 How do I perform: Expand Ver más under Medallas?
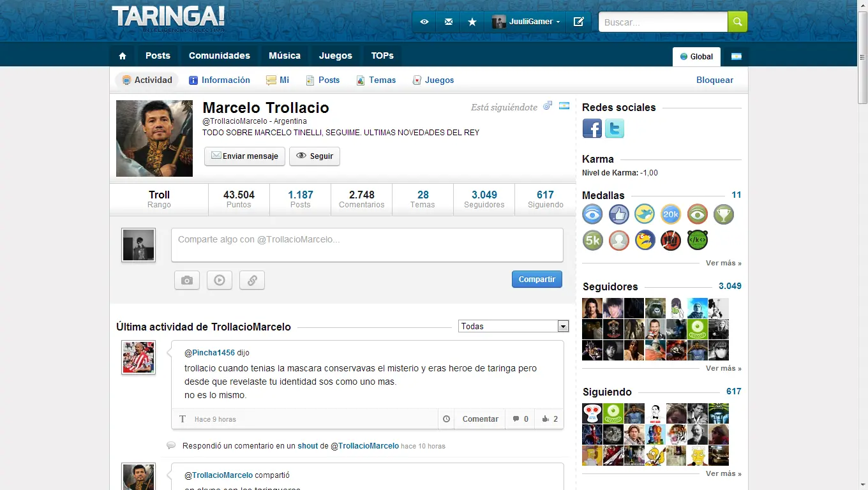724,263
